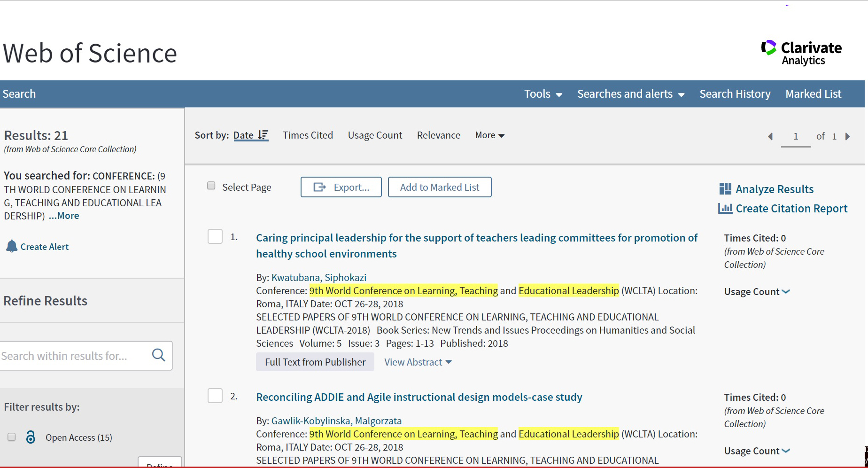This screenshot has width=868, height=468.
Task: Tick the checkbox for result 1
Action: (x=215, y=236)
